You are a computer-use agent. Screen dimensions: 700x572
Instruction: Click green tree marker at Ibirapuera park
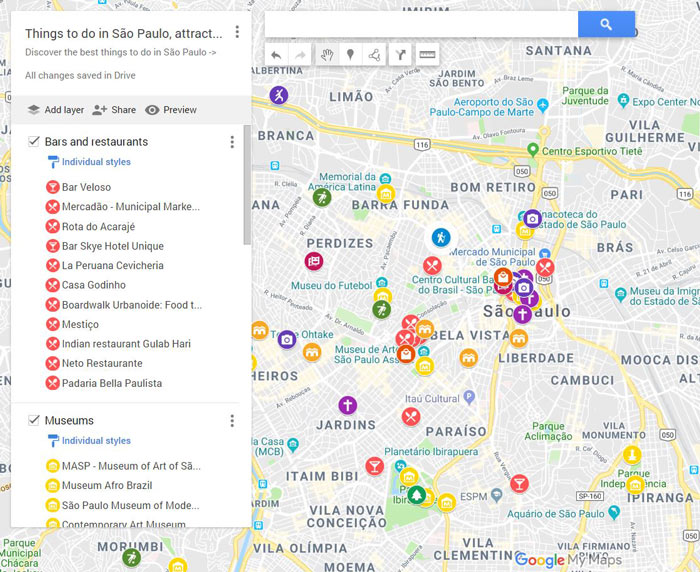(417, 495)
